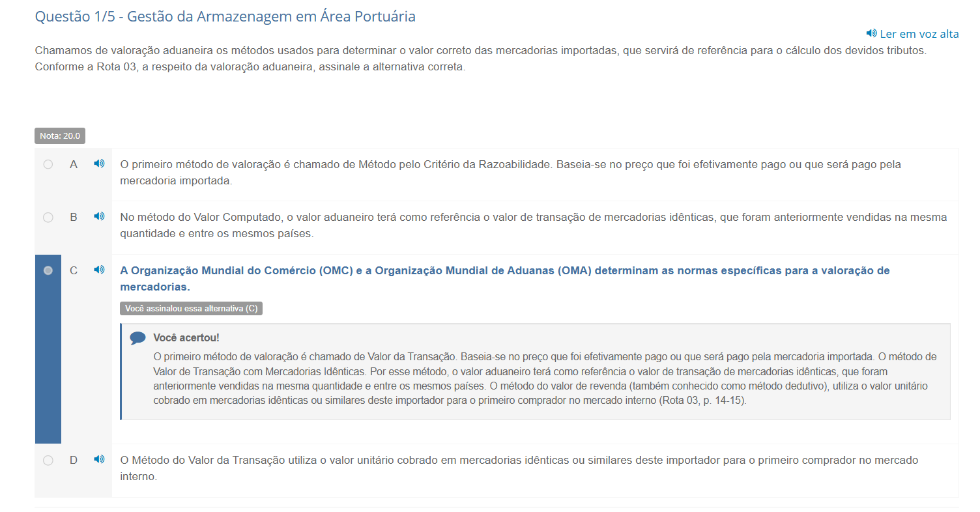Viewport: 980px width, 512px height.
Task: Select radio button for alternative A
Action: [x=48, y=165]
